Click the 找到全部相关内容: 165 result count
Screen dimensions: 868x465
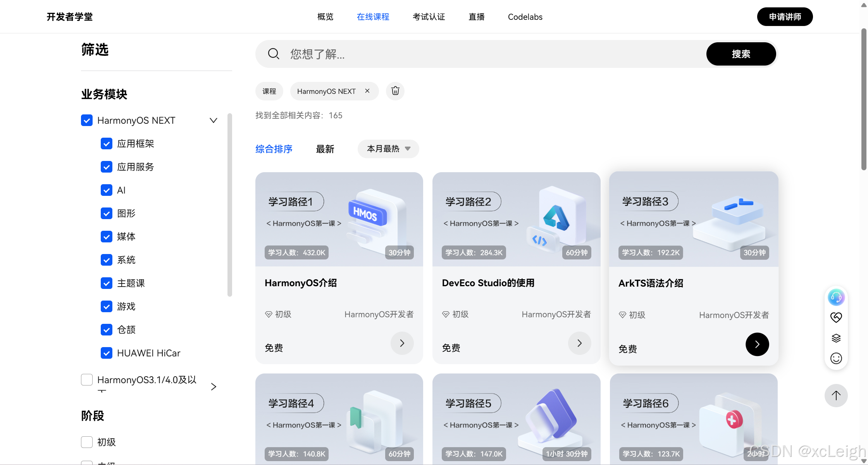click(299, 115)
